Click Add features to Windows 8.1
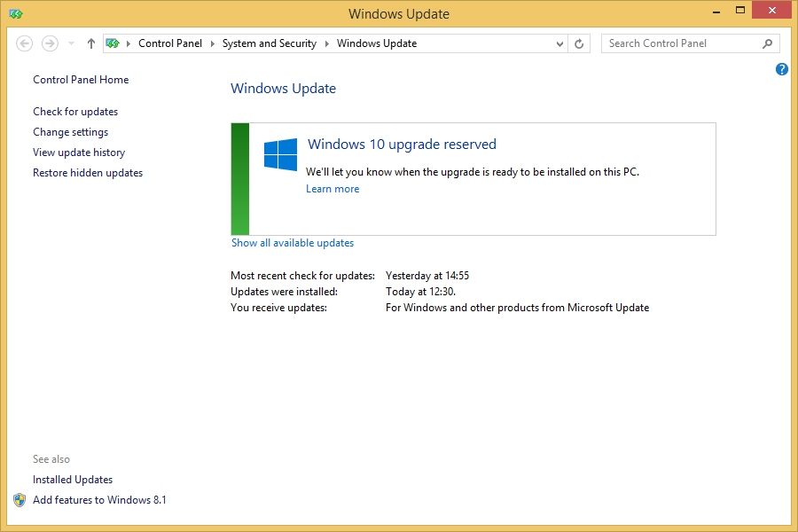The width and height of the screenshot is (798, 532). (x=99, y=500)
